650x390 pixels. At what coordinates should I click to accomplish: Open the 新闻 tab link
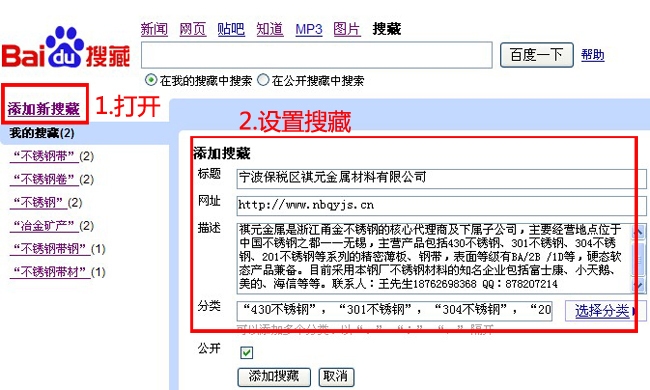tap(154, 29)
